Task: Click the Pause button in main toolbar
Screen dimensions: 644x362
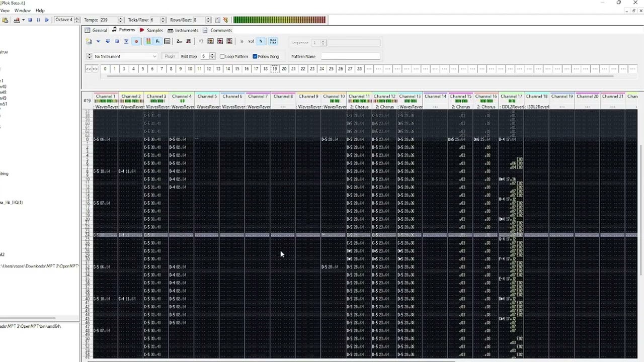Action: 38,20
